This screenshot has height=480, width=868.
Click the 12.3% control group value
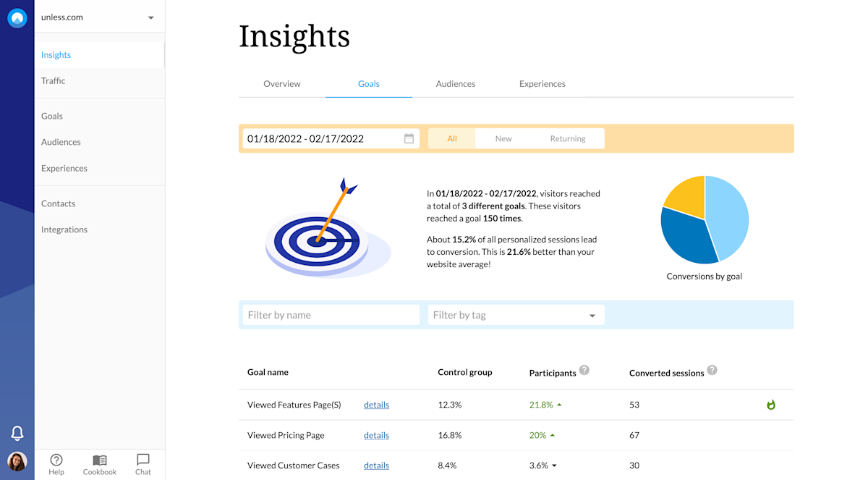click(x=449, y=405)
